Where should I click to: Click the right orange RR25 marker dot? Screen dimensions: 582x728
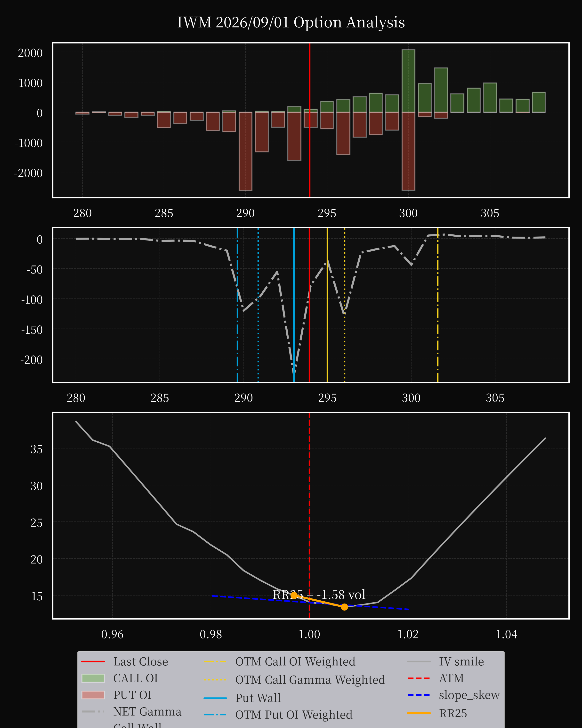click(344, 607)
